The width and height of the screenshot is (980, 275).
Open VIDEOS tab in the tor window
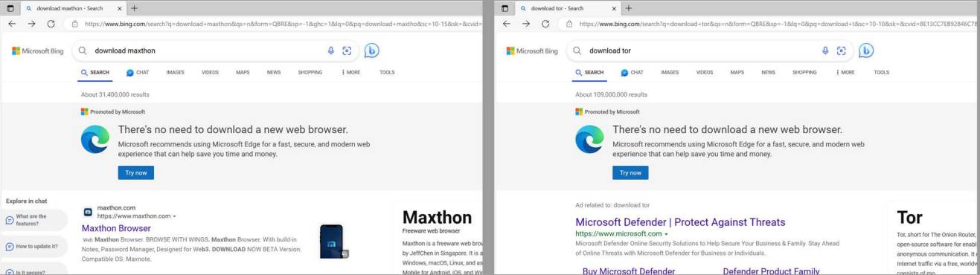click(x=705, y=73)
